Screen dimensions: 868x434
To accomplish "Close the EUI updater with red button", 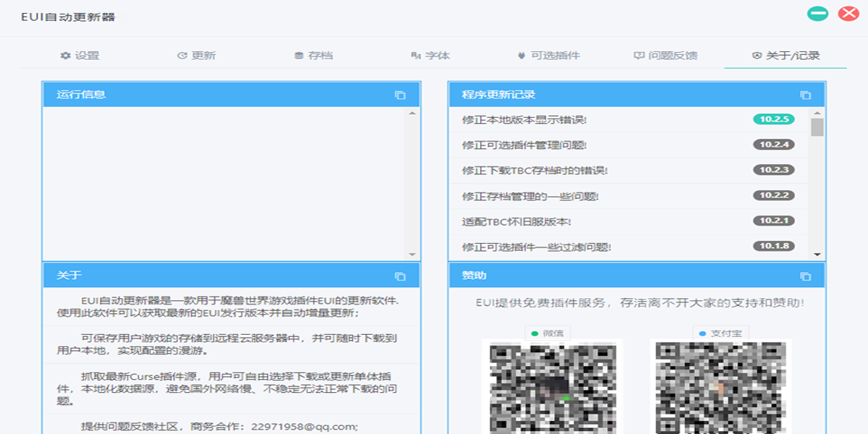I will pos(848,14).
